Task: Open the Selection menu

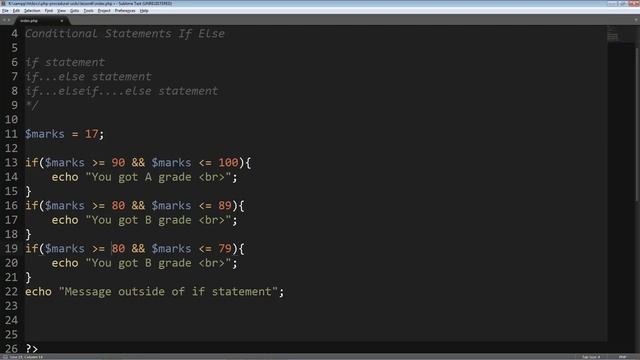Action: (x=32, y=11)
